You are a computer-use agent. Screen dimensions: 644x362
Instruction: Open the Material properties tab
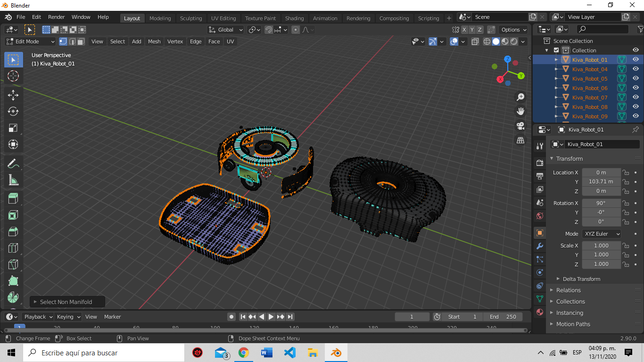(x=540, y=312)
